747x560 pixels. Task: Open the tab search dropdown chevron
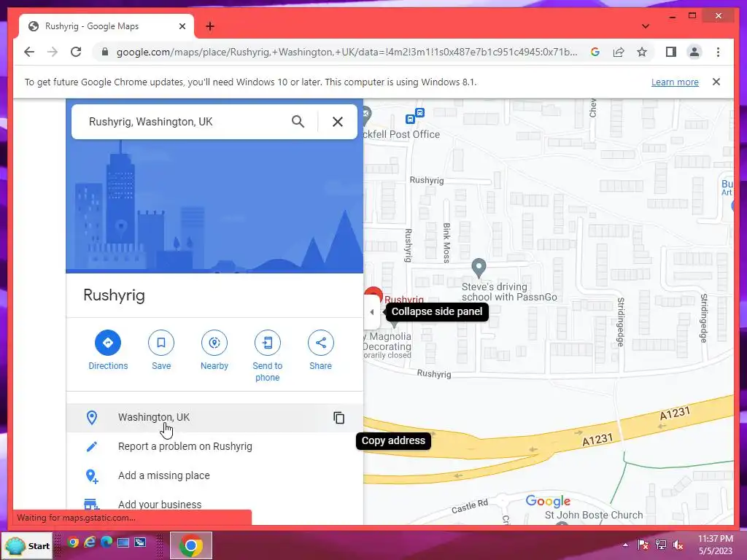[x=645, y=26]
